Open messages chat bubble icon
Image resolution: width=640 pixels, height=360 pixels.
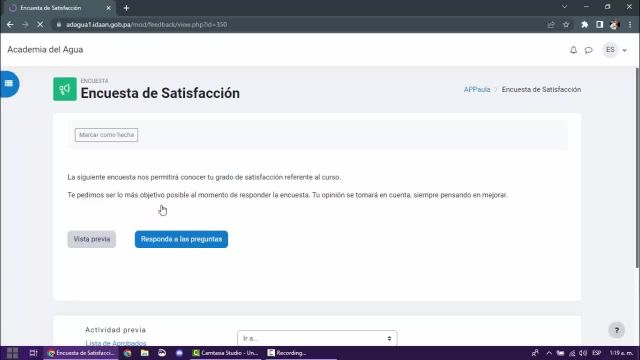click(588, 50)
